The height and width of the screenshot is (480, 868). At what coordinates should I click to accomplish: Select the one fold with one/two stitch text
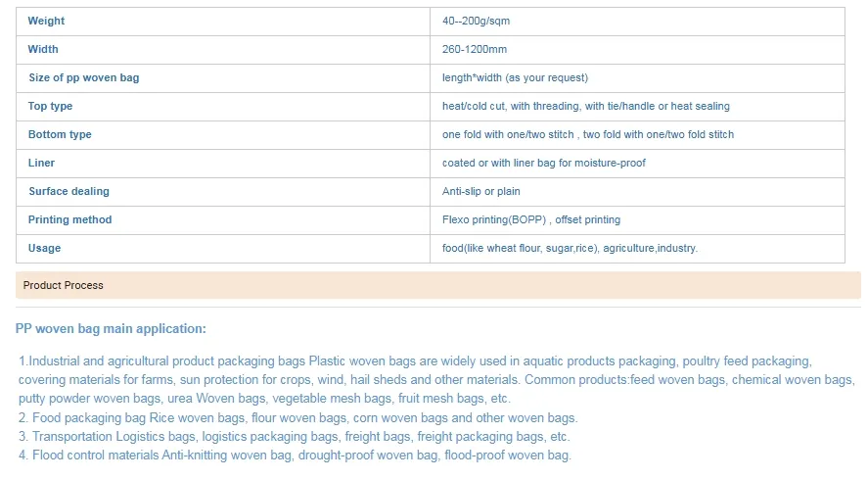tap(508, 134)
